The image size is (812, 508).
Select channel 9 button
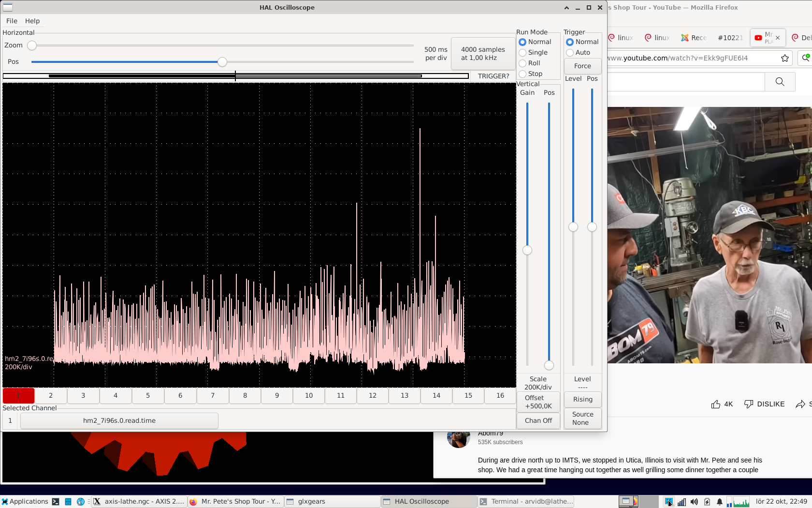click(x=277, y=395)
